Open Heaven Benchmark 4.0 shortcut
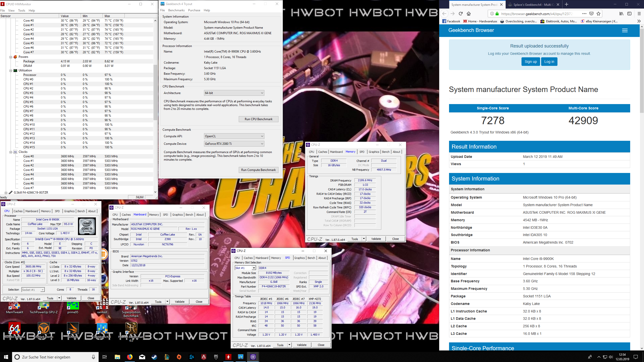This screenshot has width=644, height=362. click(131, 332)
